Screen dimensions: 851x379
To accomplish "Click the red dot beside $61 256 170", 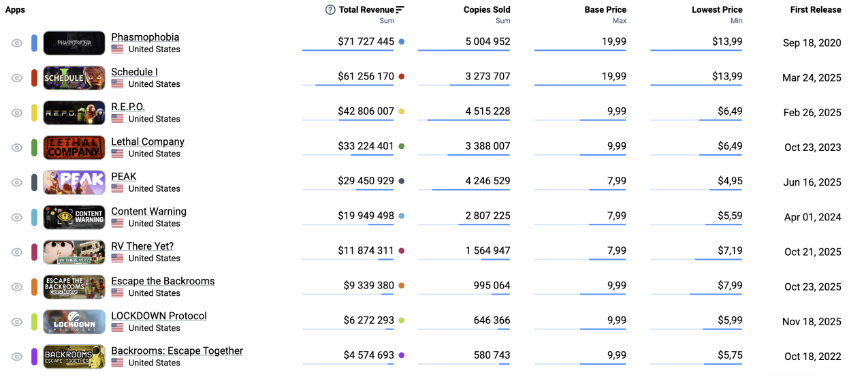I will tap(402, 77).
